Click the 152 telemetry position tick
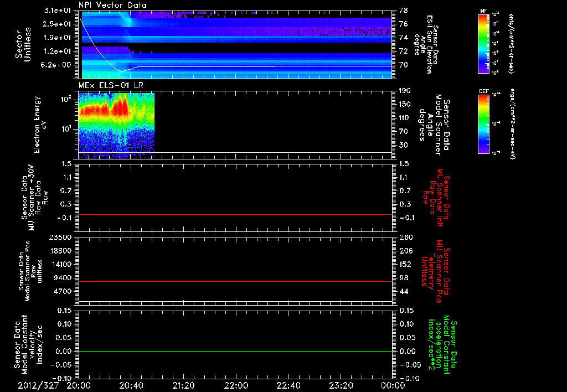 (x=405, y=264)
